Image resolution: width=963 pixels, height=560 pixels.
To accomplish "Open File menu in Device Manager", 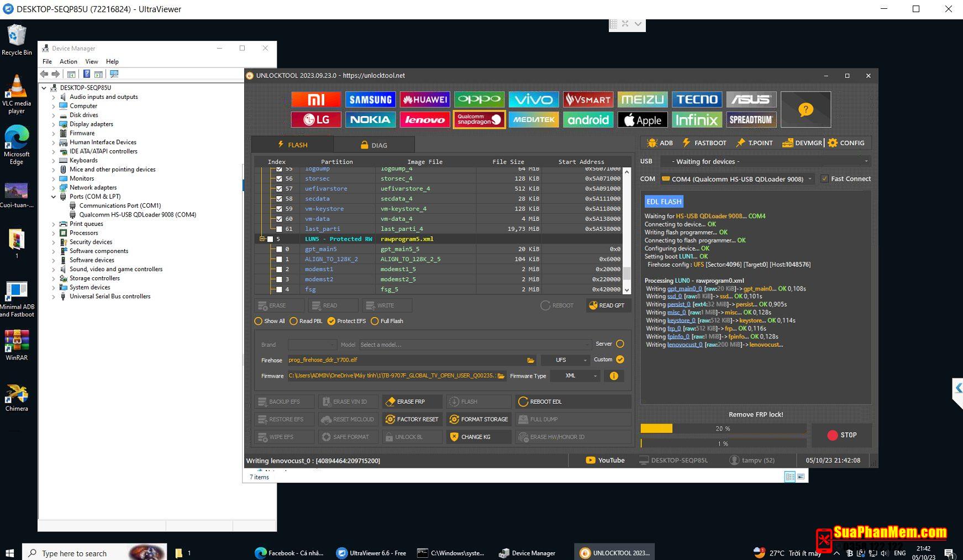I will pyautogui.click(x=47, y=61).
